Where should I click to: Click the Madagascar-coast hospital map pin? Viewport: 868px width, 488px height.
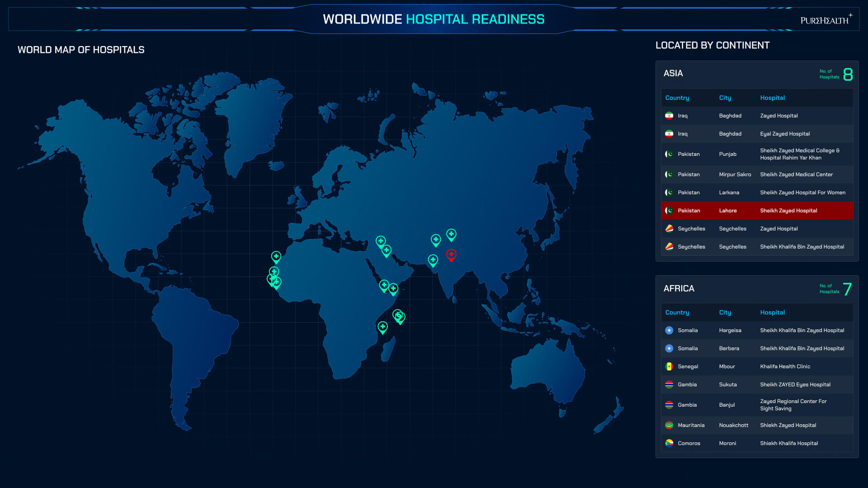point(382,327)
